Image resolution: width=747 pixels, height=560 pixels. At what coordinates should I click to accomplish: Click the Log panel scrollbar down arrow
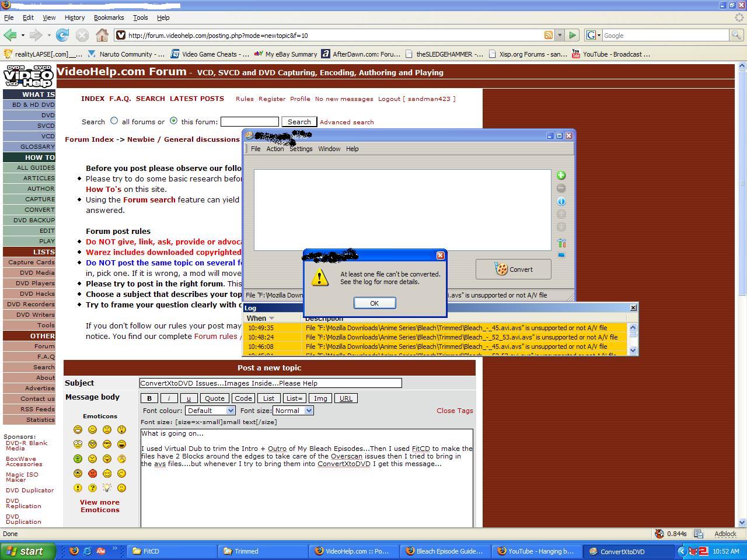coord(633,351)
